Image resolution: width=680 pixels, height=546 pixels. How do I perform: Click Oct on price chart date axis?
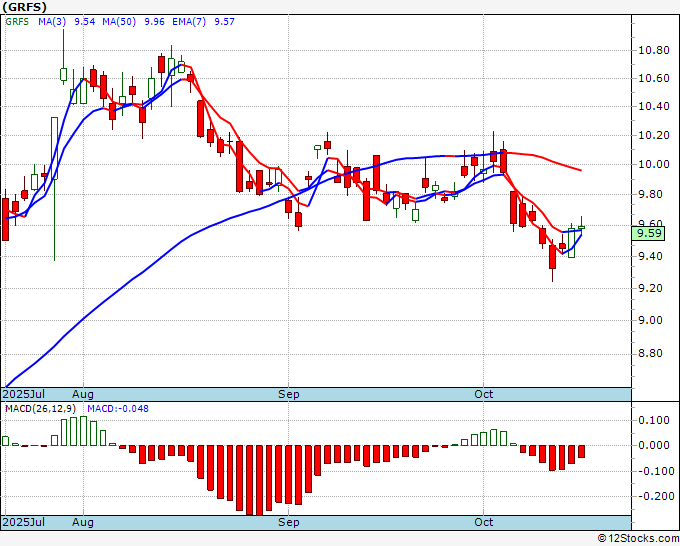coord(484,394)
